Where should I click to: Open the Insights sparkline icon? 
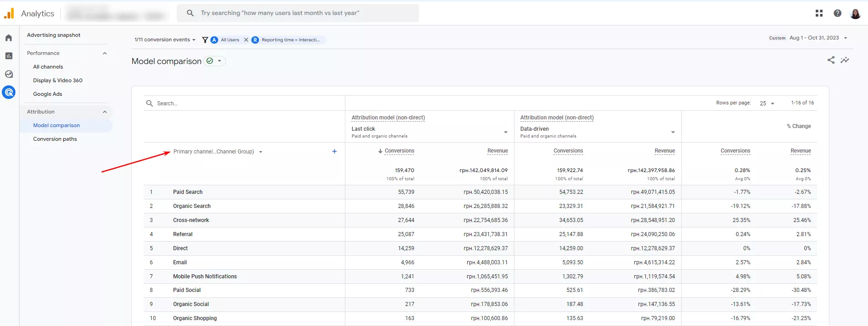(x=845, y=60)
